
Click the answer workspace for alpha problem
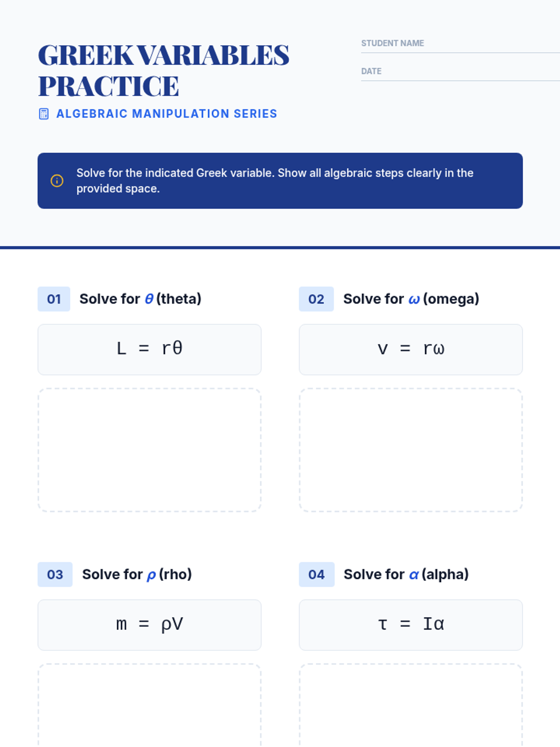click(411, 705)
